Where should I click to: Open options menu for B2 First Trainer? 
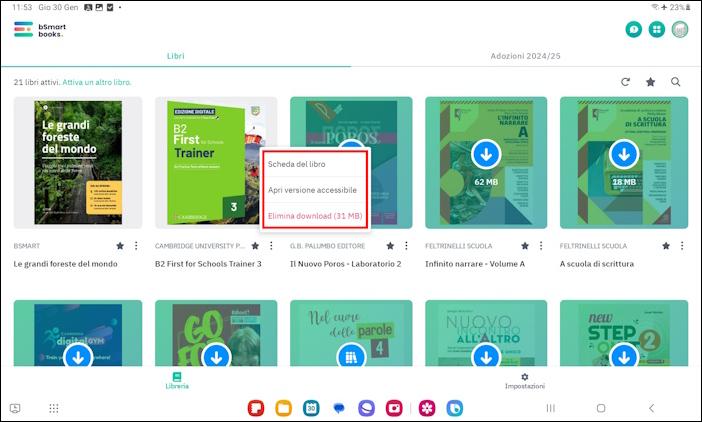point(271,246)
